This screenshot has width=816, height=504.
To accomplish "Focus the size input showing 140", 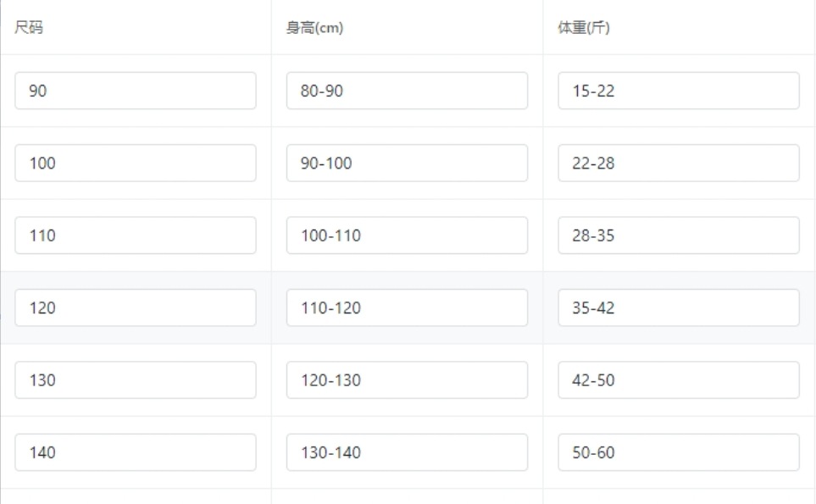I will (136, 452).
